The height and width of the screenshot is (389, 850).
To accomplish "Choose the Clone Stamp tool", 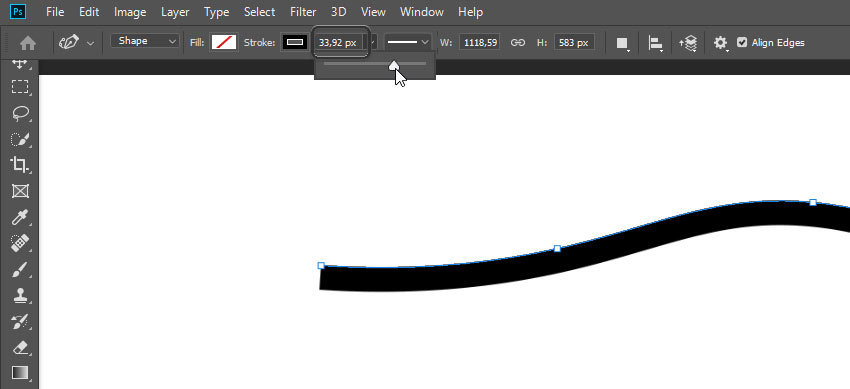I will click(20, 296).
